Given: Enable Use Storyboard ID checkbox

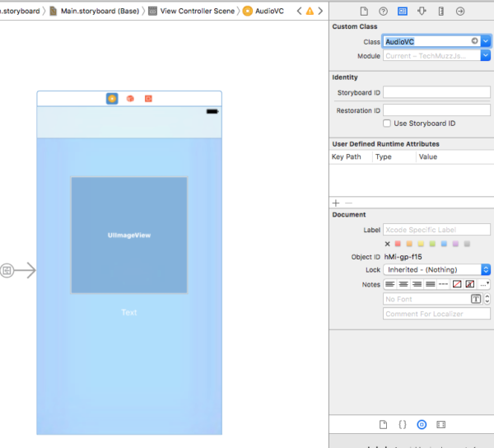Looking at the screenshot, I should pos(387,124).
